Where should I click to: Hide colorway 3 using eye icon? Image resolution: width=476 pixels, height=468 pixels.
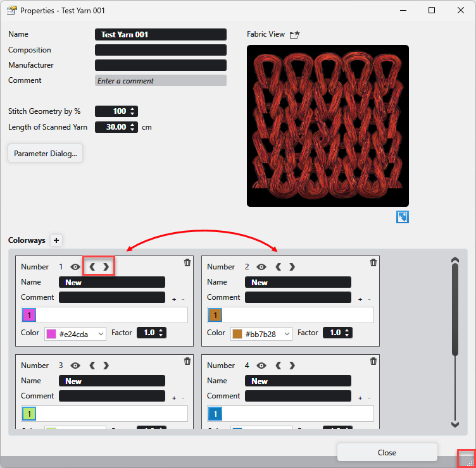pyautogui.click(x=75, y=366)
